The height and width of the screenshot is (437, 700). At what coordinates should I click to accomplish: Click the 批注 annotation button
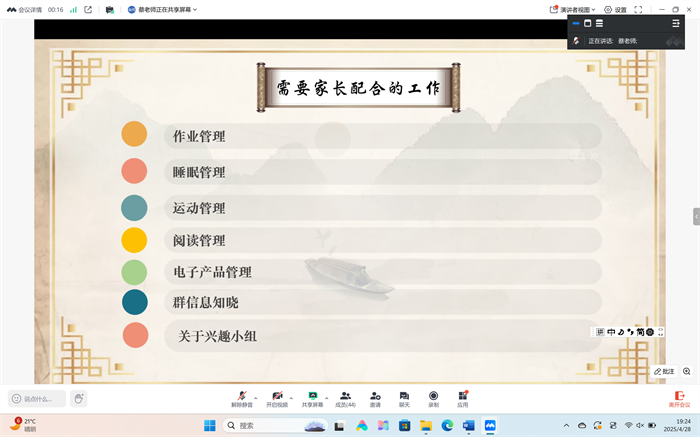664,371
